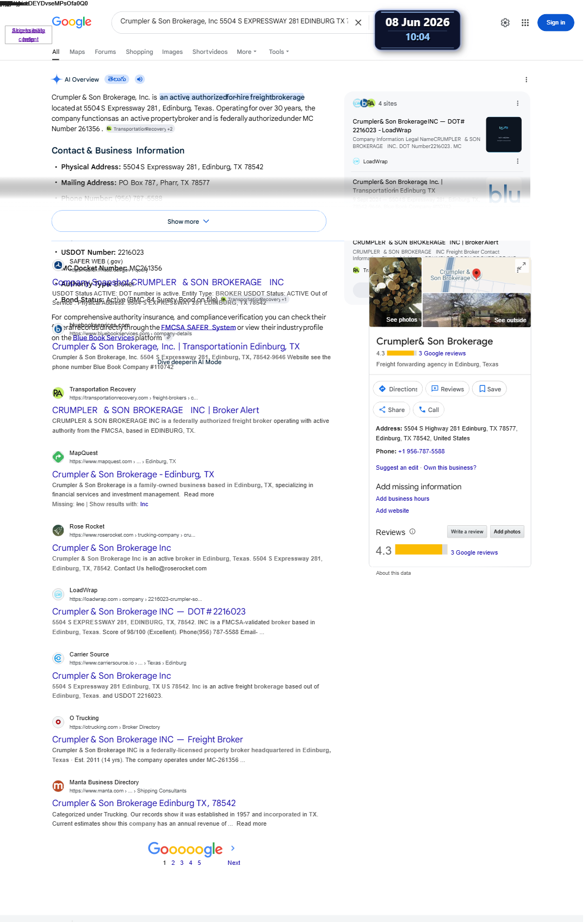
Task: Go to results page 2
Action: [173, 863]
